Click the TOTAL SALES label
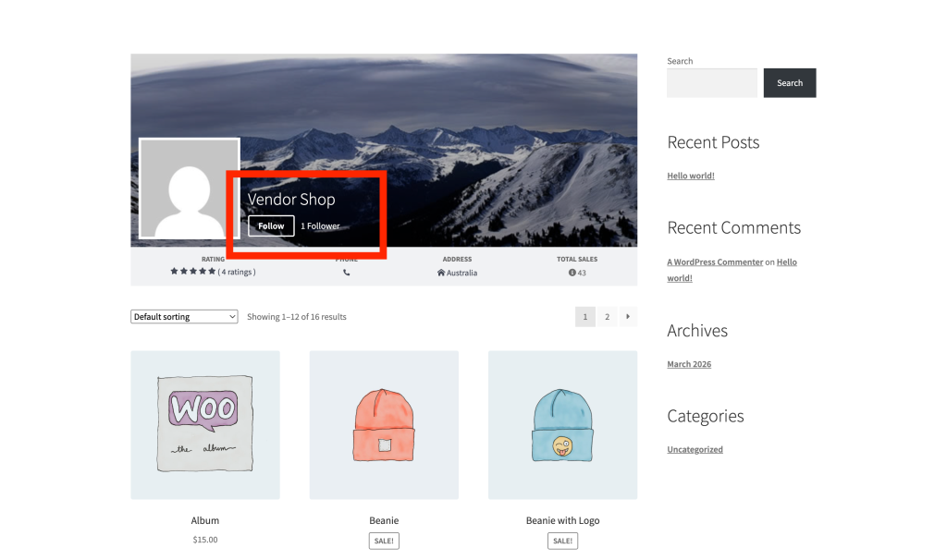The height and width of the screenshot is (560, 947). 577,259
